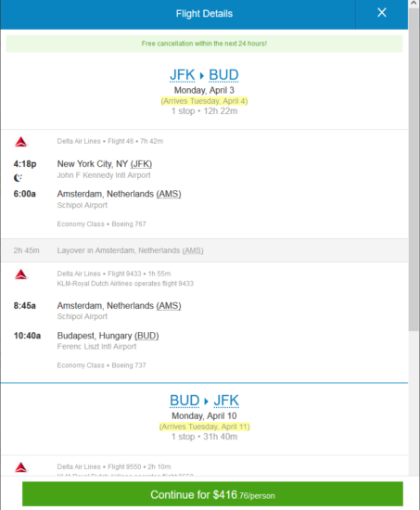
Task: Click the Delta logo for Flight 46
Action: tap(21, 142)
